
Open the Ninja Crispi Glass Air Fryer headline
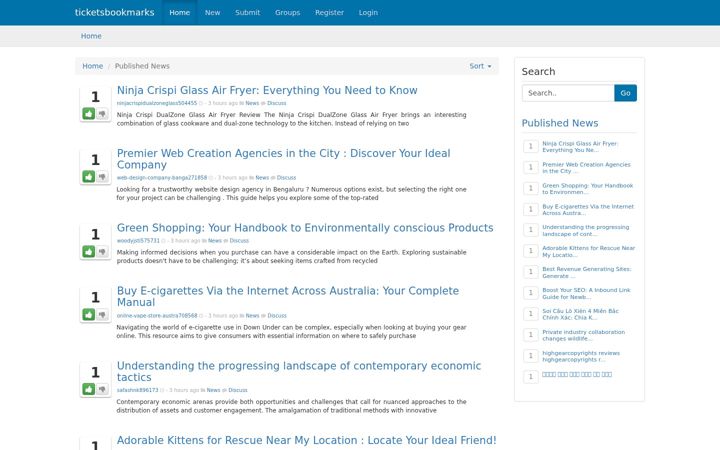tap(267, 90)
